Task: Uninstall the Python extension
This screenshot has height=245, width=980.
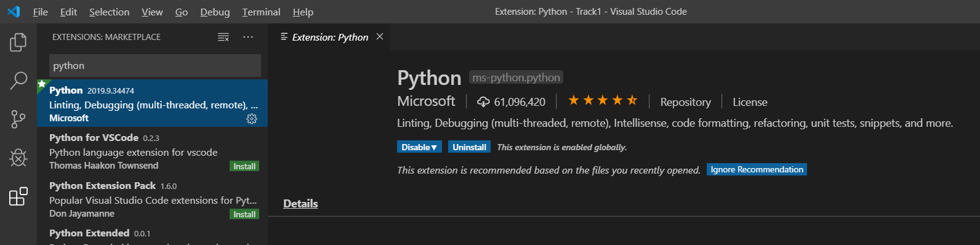Action: (x=469, y=147)
